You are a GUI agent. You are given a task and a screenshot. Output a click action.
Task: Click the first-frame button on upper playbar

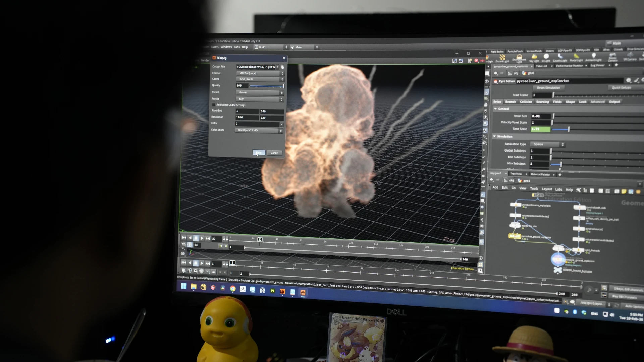coord(184,237)
